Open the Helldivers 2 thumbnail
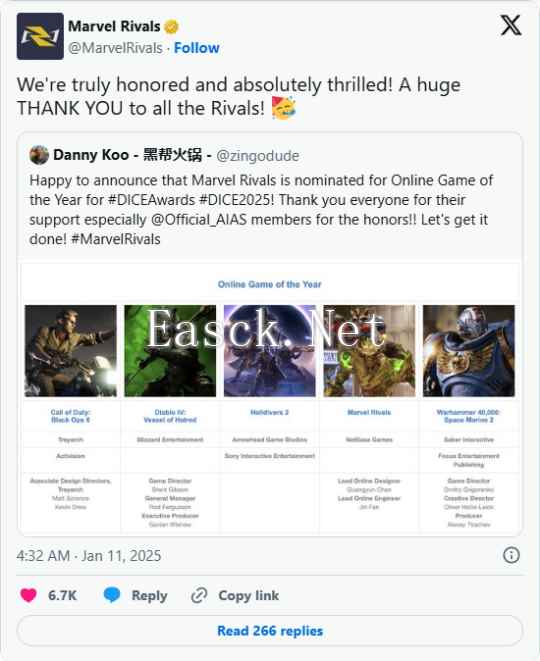Image resolution: width=540 pixels, height=661 pixels. [x=269, y=351]
